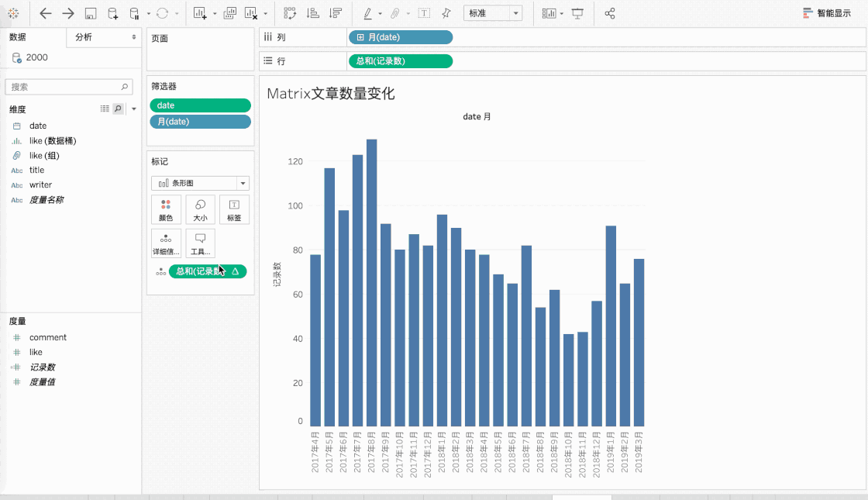The height and width of the screenshot is (500, 868).
Task: Switch to the 分析 tab
Action: [84, 37]
